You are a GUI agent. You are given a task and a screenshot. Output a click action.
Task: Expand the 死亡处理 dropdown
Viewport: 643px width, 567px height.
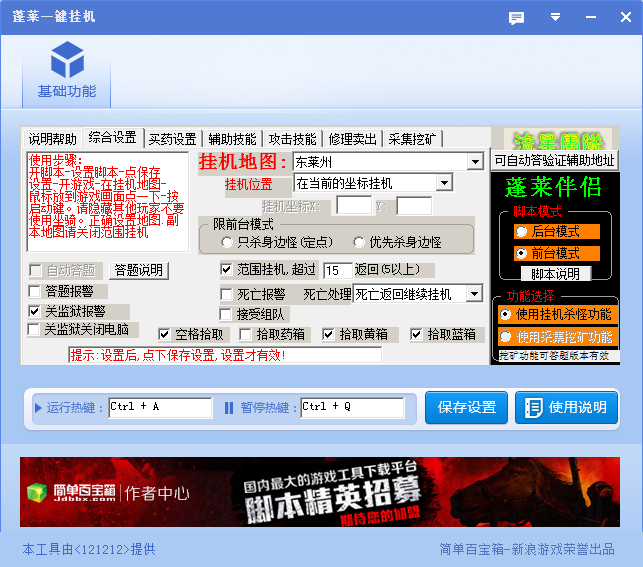click(474, 294)
